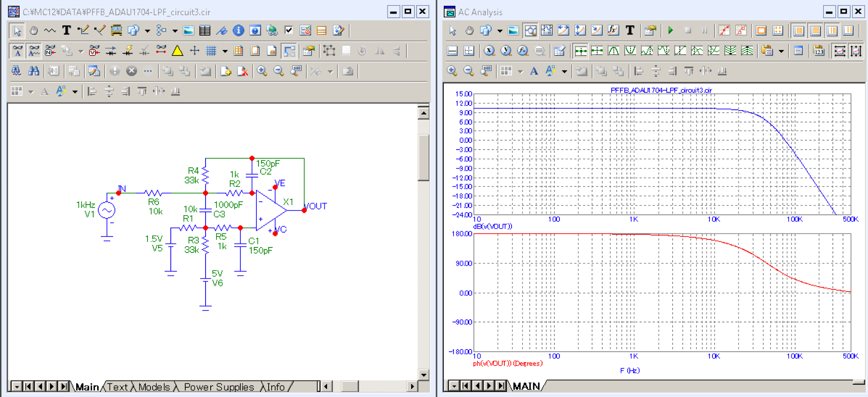
Task: Click last-page tab navigation button in schematic
Action: tap(64, 386)
